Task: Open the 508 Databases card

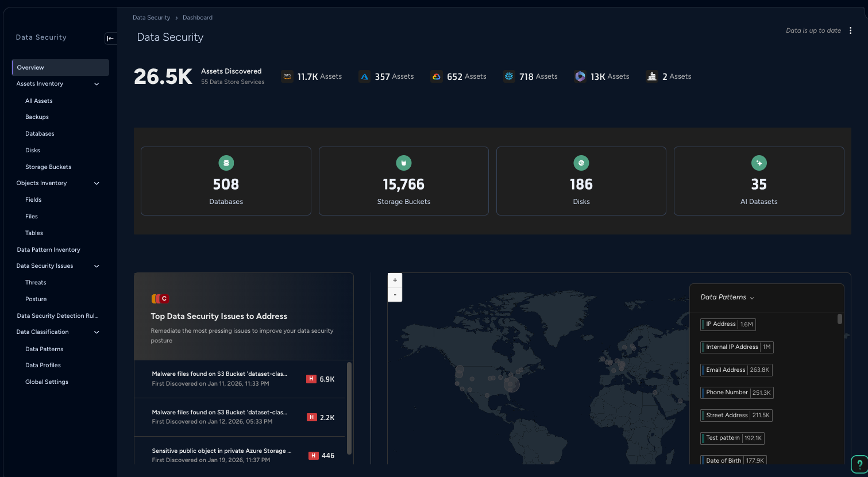Action: pyautogui.click(x=226, y=181)
